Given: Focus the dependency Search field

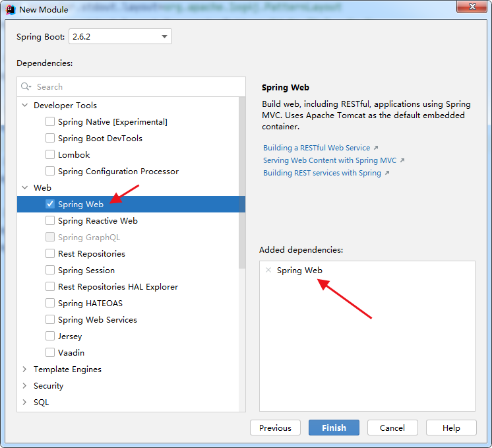Looking at the screenshot, I should coord(131,86).
